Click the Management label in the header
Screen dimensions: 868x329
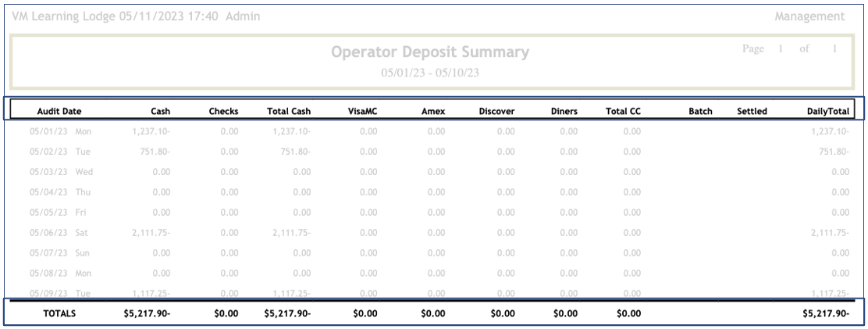tap(809, 16)
